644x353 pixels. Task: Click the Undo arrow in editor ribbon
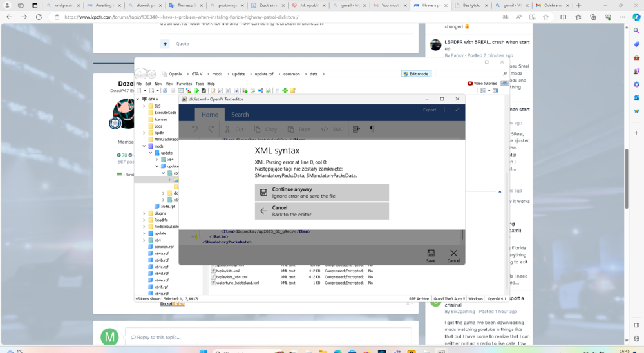(x=194, y=129)
